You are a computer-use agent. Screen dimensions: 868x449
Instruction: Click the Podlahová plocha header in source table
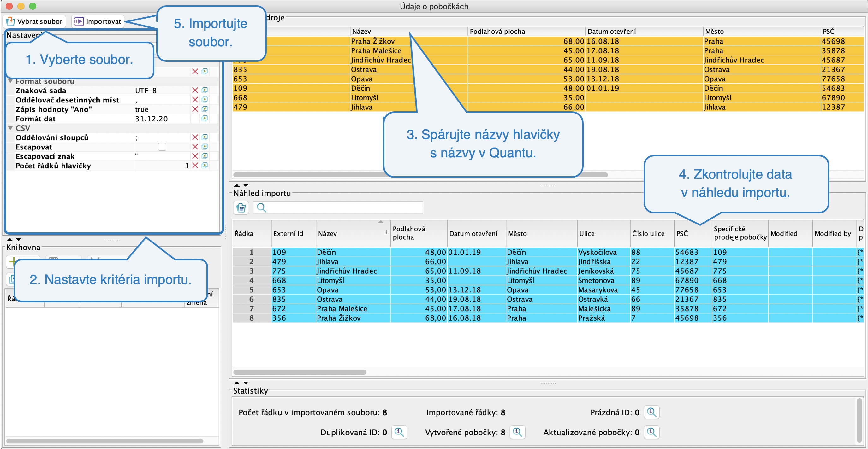pyautogui.click(x=526, y=31)
